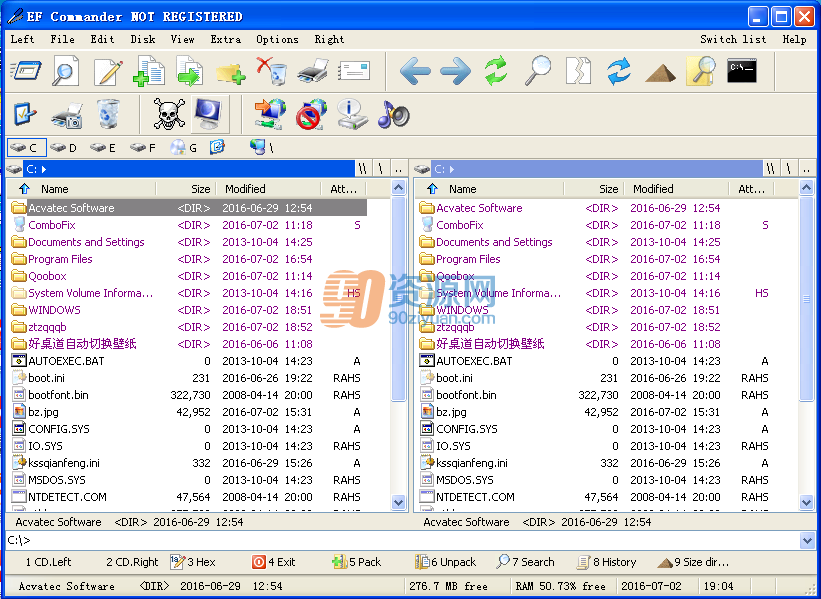This screenshot has width=821, height=599.
Task: Open the Left menu
Action: pos(23,39)
